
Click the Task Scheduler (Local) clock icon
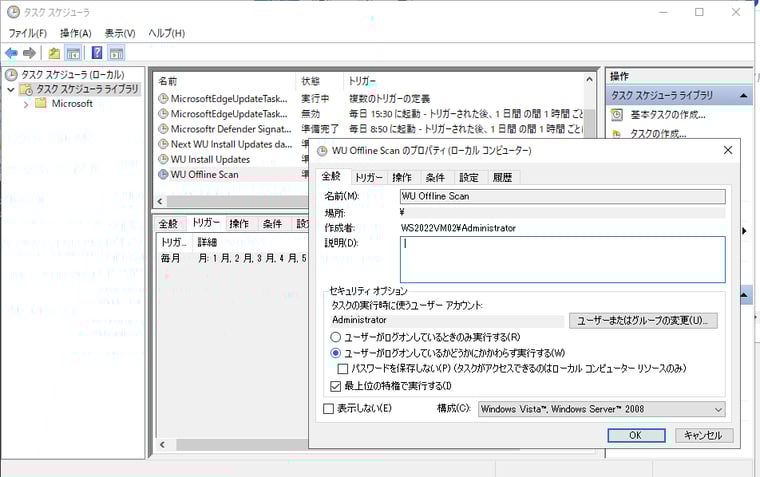point(11,75)
